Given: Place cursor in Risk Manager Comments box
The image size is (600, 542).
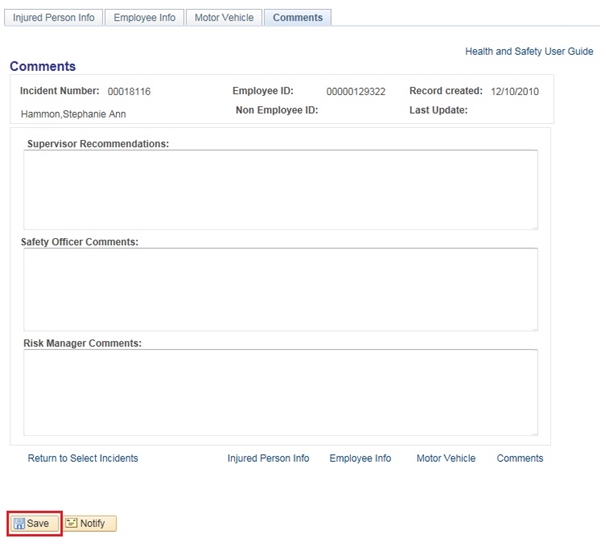Looking at the screenshot, I should pos(280,392).
